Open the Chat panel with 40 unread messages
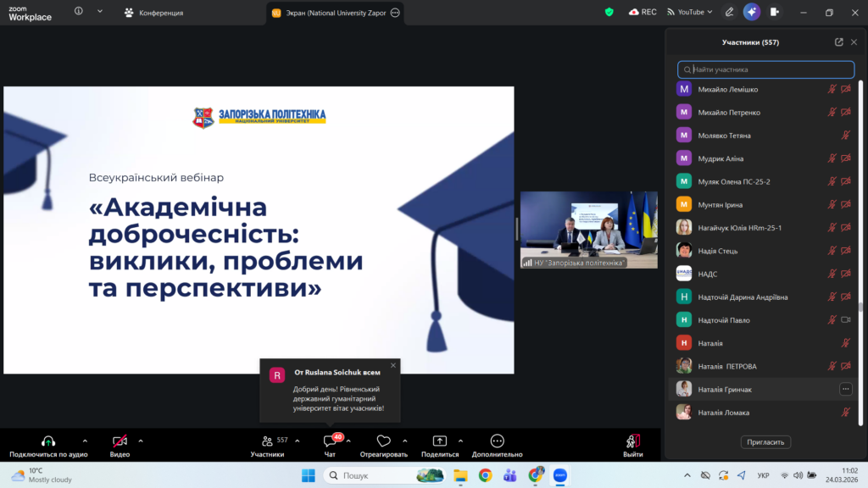Image resolution: width=868 pixels, height=488 pixels. 330,441
